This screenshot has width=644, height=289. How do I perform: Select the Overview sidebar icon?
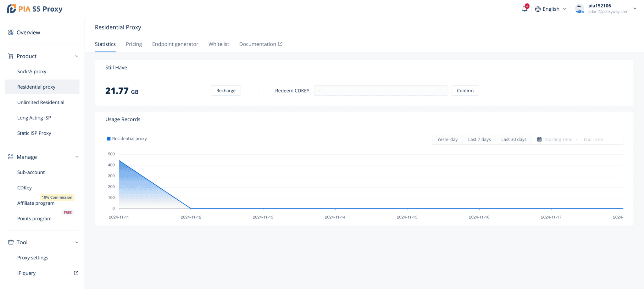click(x=10, y=32)
